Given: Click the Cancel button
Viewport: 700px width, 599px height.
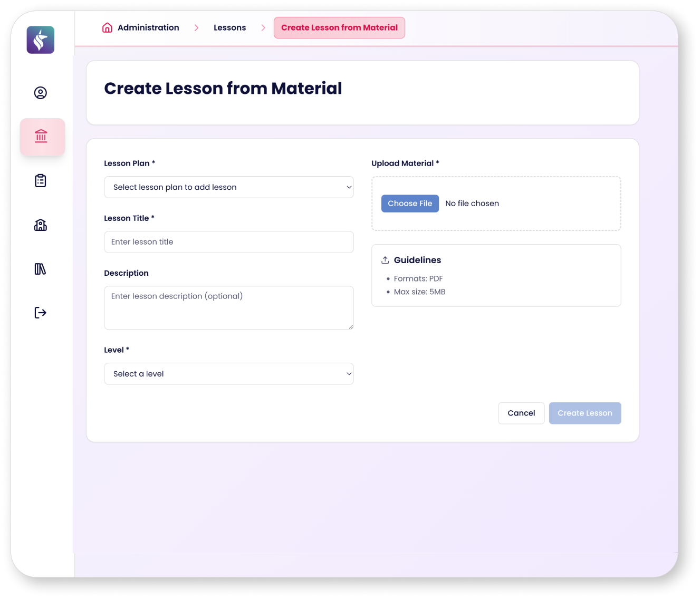Looking at the screenshot, I should pos(521,413).
